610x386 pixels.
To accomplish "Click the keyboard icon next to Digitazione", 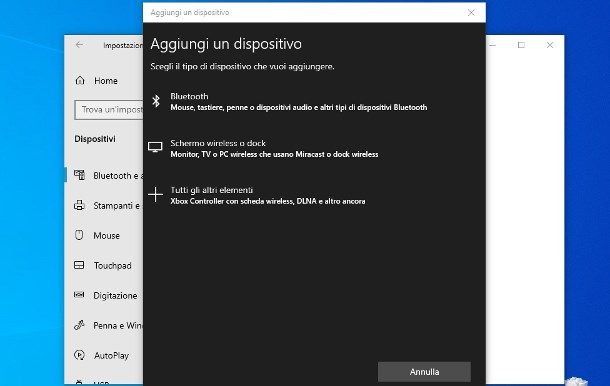I will click(79, 295).
